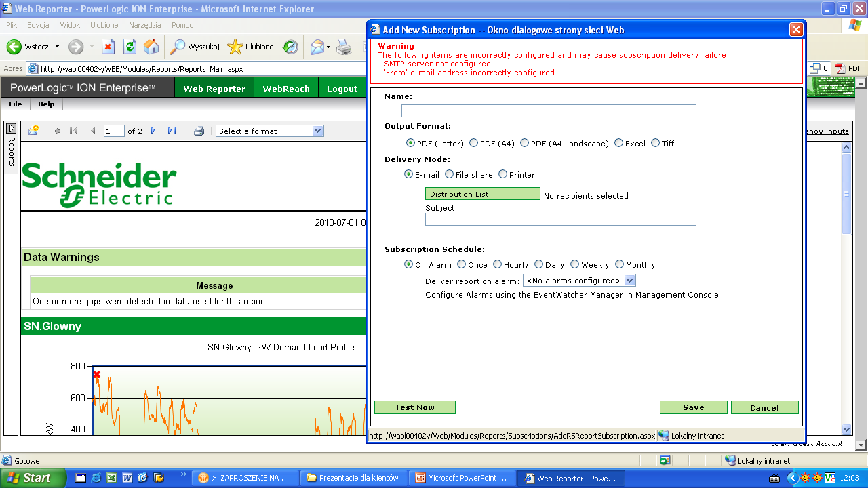Screen dimensions: 868x488
Task: Click the subscription icon in report toolbar
Action: (33, 131)
